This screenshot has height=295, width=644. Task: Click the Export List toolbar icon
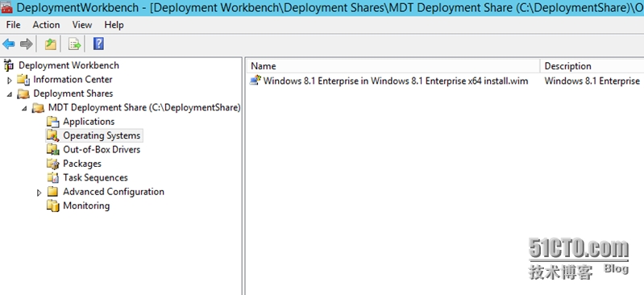(74, 44)
